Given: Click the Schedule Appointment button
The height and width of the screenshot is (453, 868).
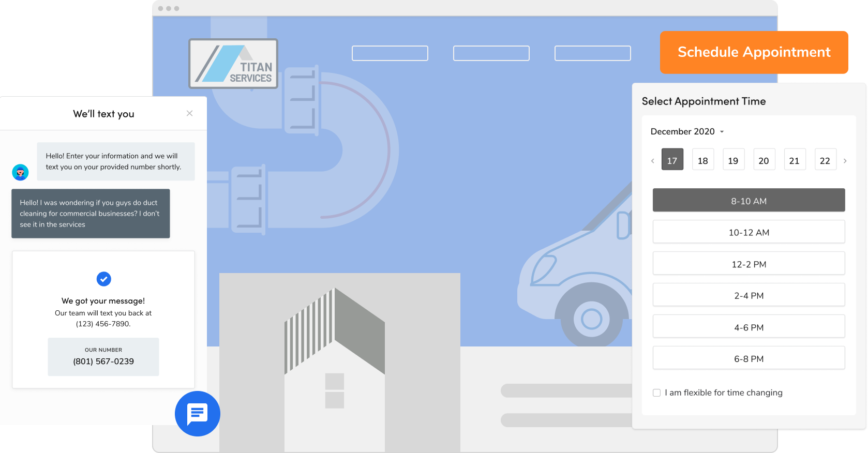Looking at the screenshot, I should [x=754, y=52].
